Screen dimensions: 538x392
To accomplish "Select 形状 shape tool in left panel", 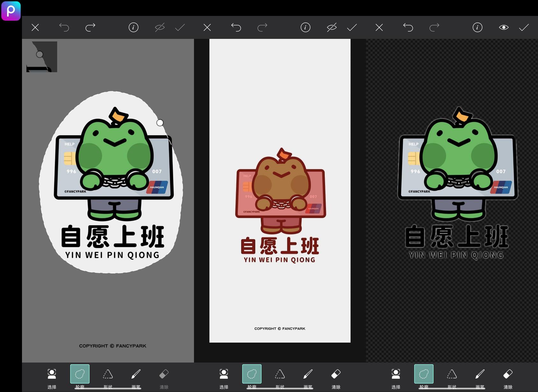I will click(108, 378).
